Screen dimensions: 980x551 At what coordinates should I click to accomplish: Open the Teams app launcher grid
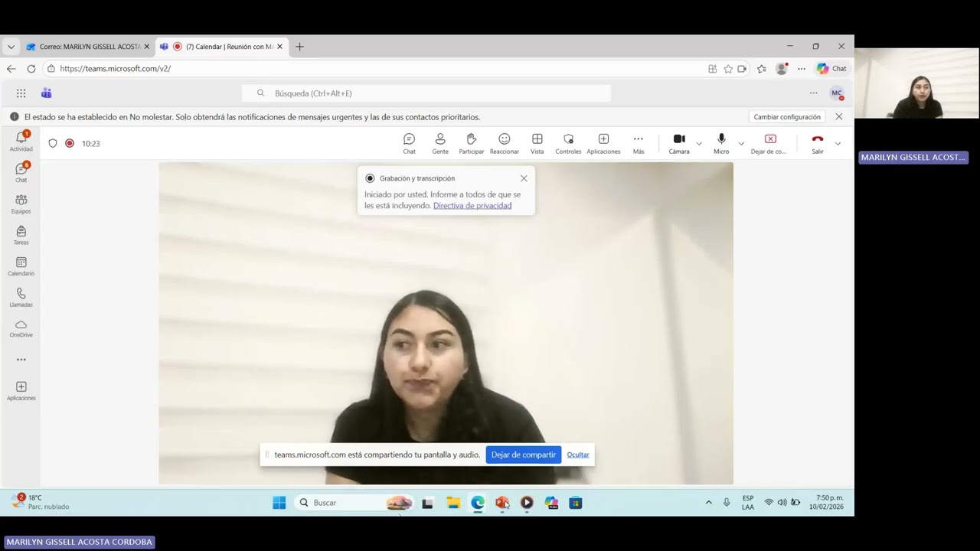[21, 93]
